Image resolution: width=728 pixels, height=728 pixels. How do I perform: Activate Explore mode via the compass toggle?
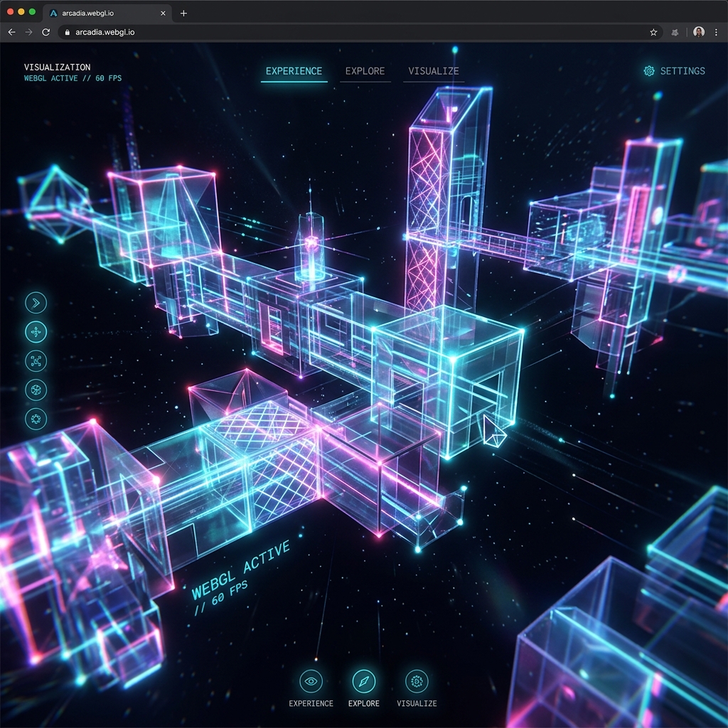click(x=364, y=680)
